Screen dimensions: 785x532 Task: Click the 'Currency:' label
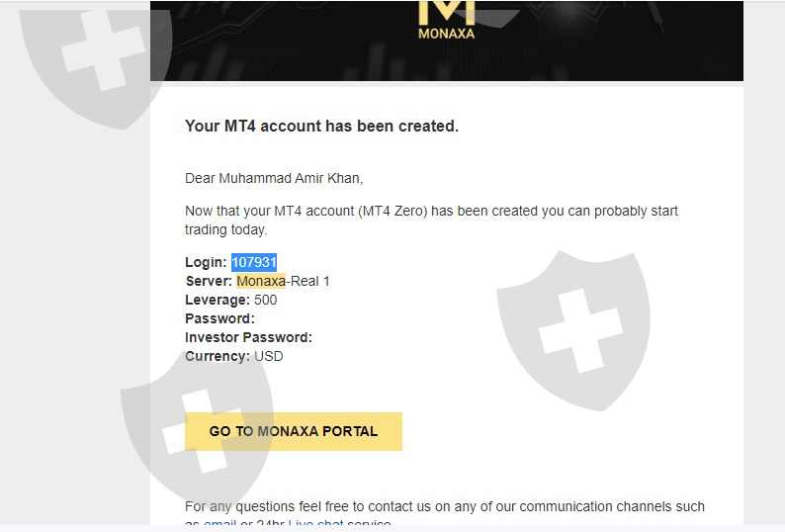[x=217, y=356]
